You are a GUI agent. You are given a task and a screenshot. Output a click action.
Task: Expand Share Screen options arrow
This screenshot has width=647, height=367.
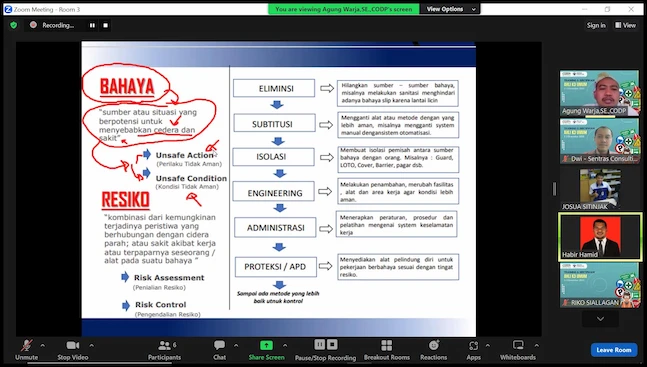point(285,346)
